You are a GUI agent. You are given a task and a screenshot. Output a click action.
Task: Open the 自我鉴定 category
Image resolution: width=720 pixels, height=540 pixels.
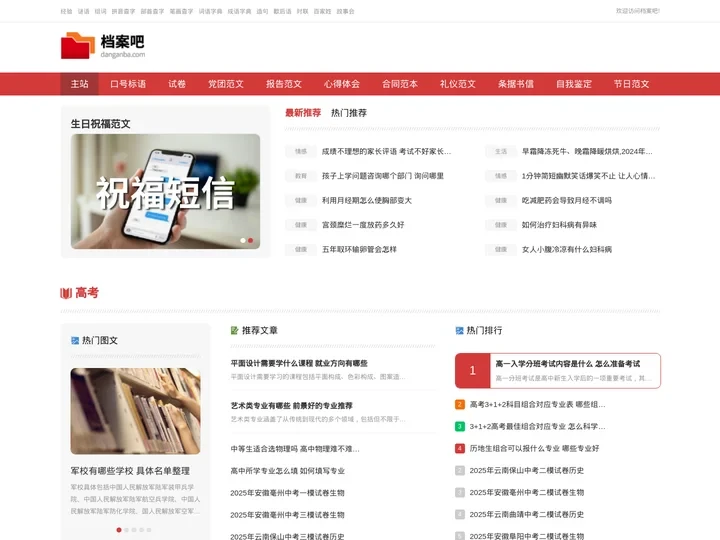point(574,84)
